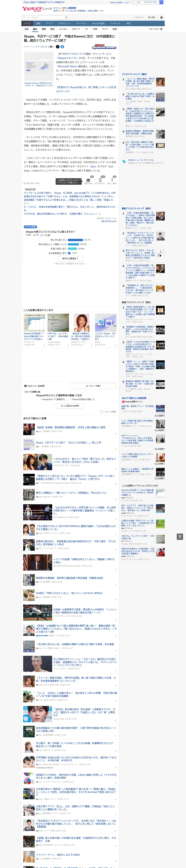The height and width of the screenshot is (868, 186).
Task: Select the ランキング tab
Action: 115,24
